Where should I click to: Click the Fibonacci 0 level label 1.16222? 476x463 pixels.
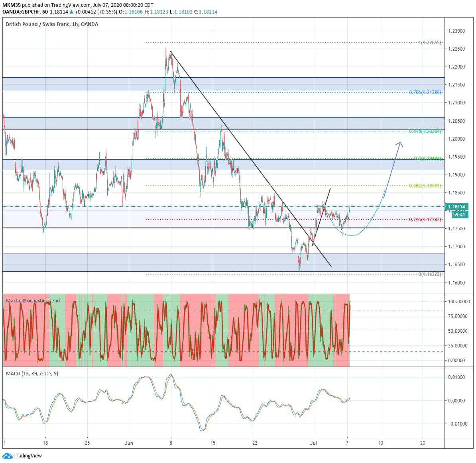click(x=430, y=274)
